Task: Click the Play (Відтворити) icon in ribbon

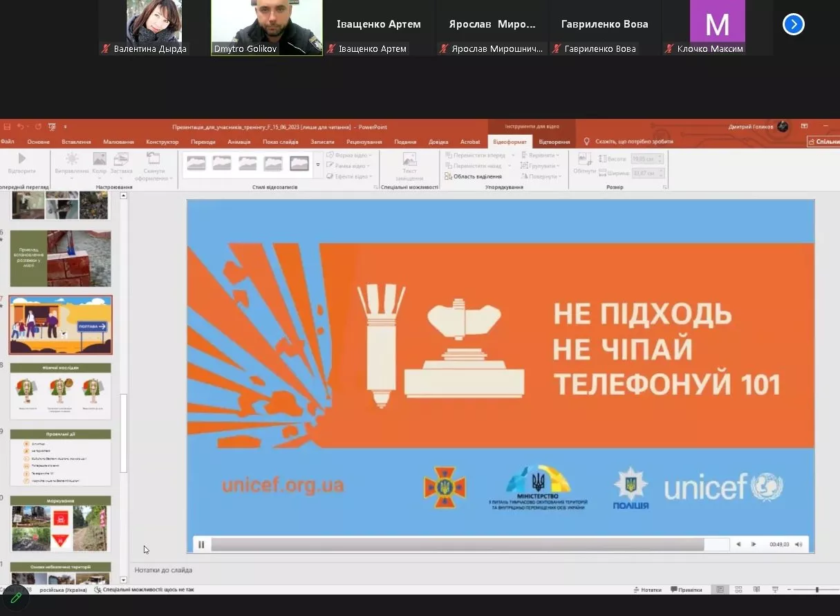Action: click(x=21, y=160)
